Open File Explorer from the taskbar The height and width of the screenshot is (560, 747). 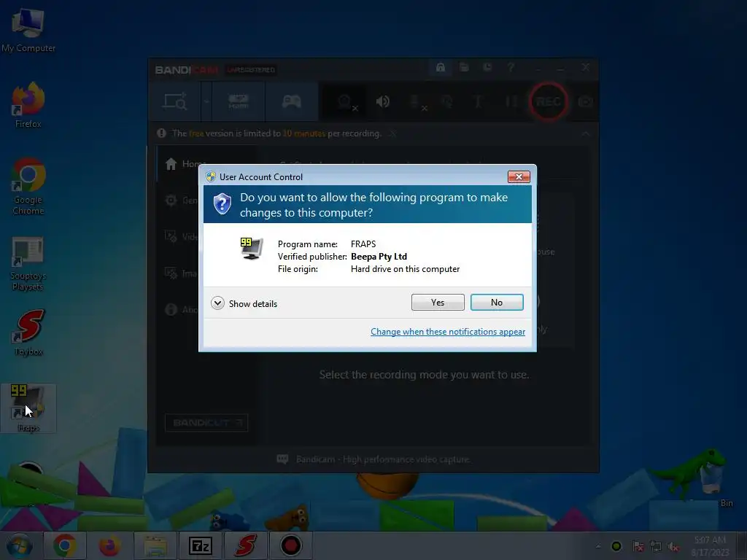click(155, 545)
